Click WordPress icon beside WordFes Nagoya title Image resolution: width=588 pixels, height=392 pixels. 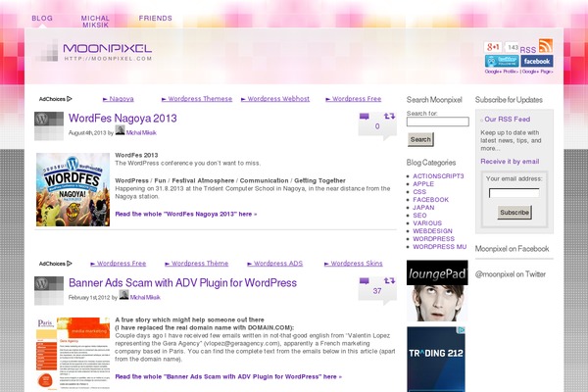[x=49, y=126]
